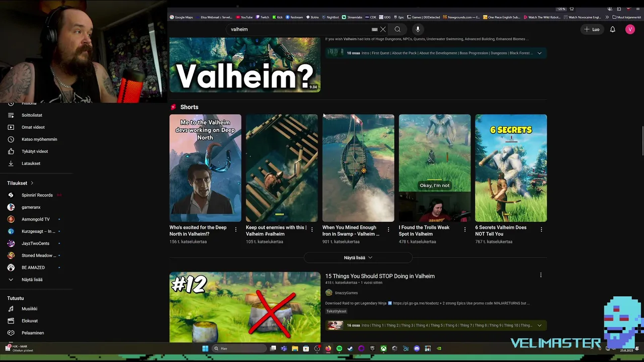Open the GOG bookmark
Image resolution: width=644 pixels, height=362 pixels.
click(385, 17)
